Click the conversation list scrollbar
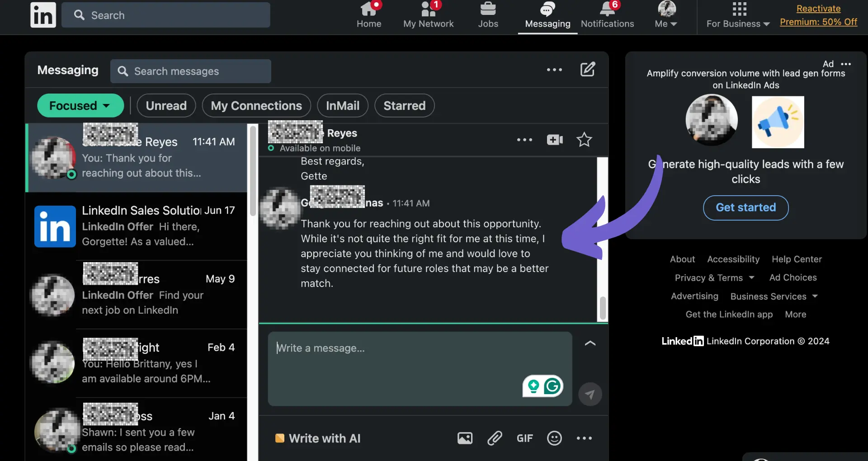Viewport: 868px width, 461px height. [x=253, y=171]
